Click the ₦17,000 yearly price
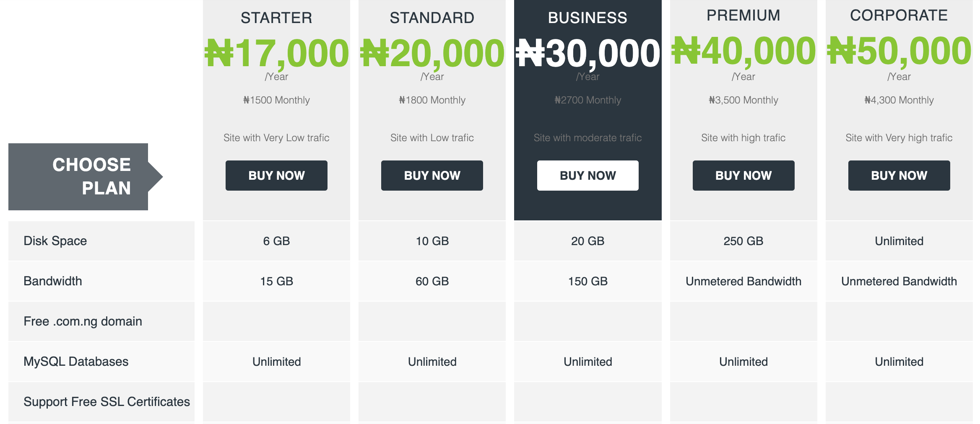980x424 pixels. tap(276, 51)
